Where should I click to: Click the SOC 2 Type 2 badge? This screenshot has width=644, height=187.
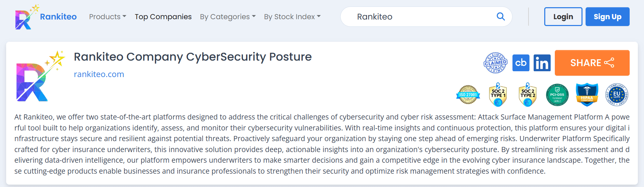[x=527, y=95]
